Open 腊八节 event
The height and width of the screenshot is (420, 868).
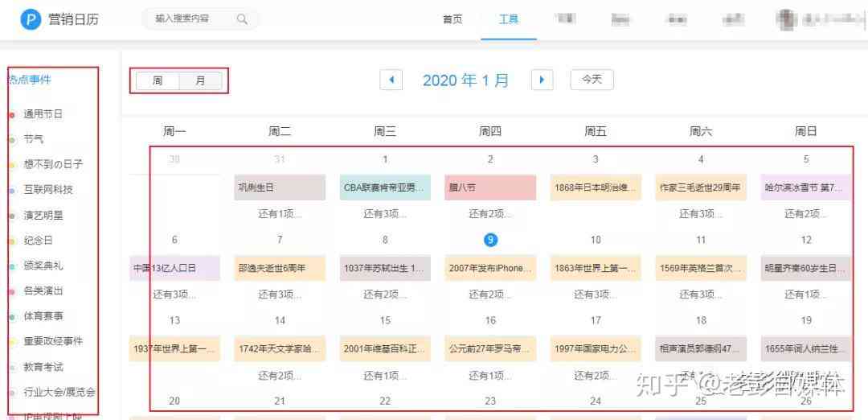(x=490, y=187)
